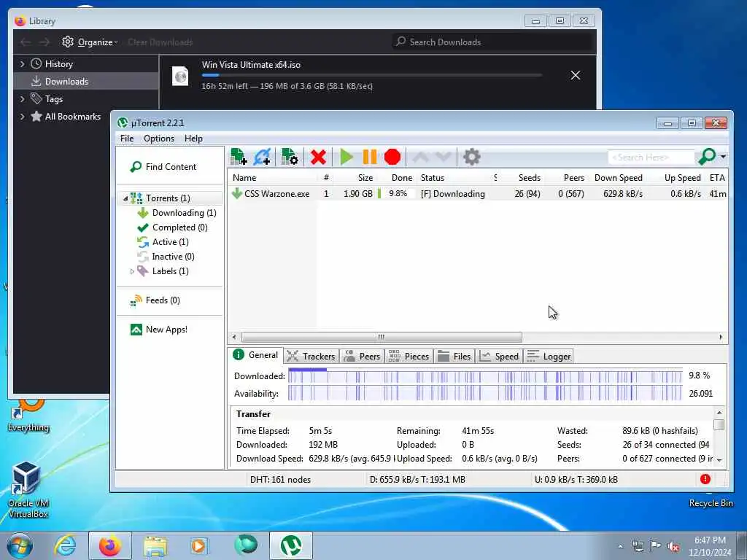The image size is (747, 560).
Task: Click the green search magnifier in uTorrent
Action: tap(707, 156)
